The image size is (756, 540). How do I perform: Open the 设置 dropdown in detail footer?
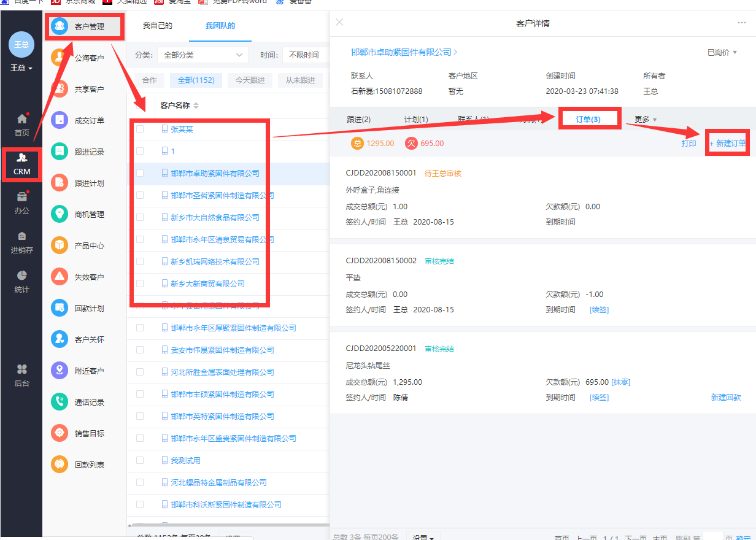pyautogui.click(x=423, y=538)
